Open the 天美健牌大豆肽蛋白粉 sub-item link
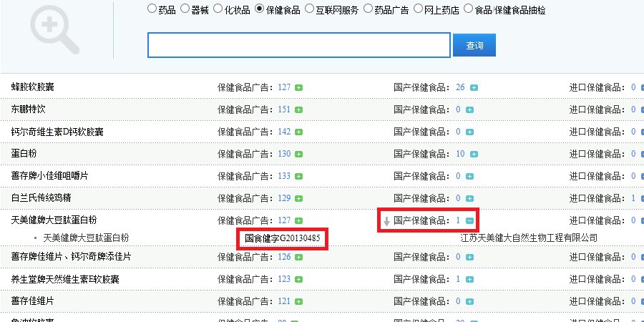Screen dimensions: 644x322 coord(86,238)
